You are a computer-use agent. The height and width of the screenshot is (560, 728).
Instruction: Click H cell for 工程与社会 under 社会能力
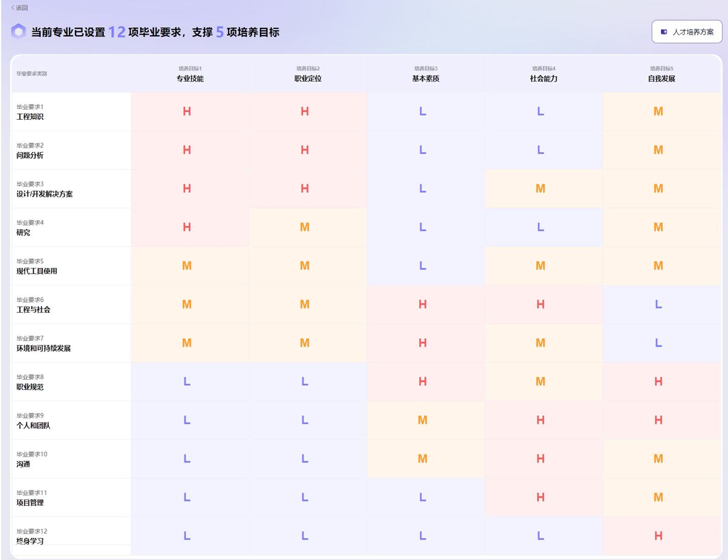(x=541, y=304)
